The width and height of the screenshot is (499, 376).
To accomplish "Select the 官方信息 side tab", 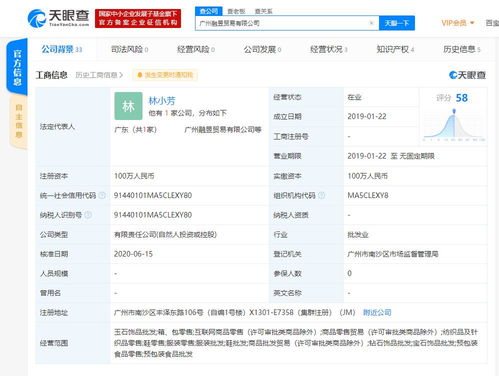I will pyautogui.click(x=17, y=67).
